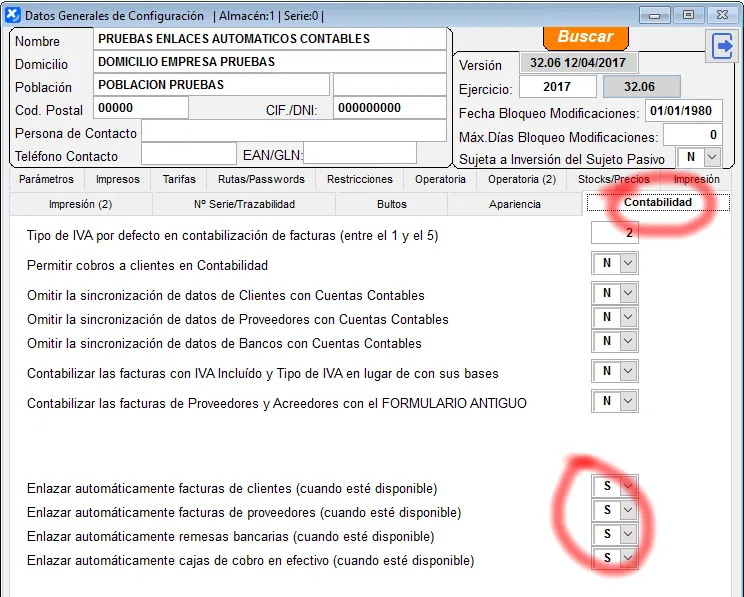Click the application icon in the title bar

12,15
